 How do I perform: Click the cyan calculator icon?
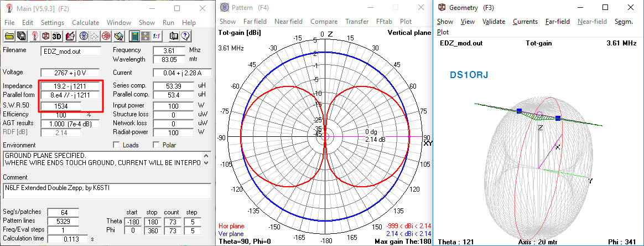(134, 36)
